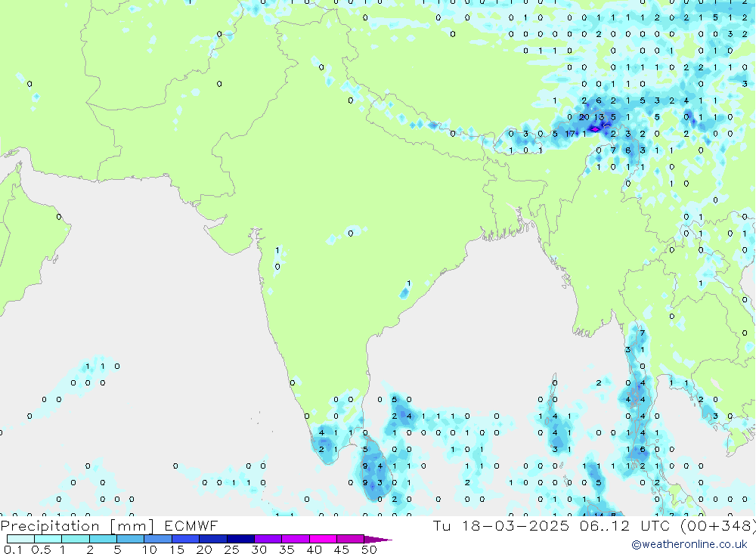Click the magenta precipitation maximum hotspot on the map
Viewport: 756px width, 554px height.
click(x=595, y=129)
